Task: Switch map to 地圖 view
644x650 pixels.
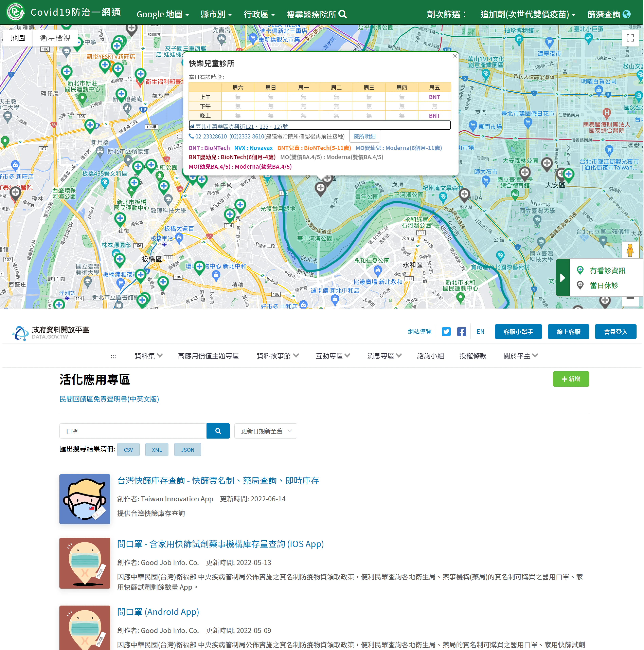Action: tap(17, 38)
